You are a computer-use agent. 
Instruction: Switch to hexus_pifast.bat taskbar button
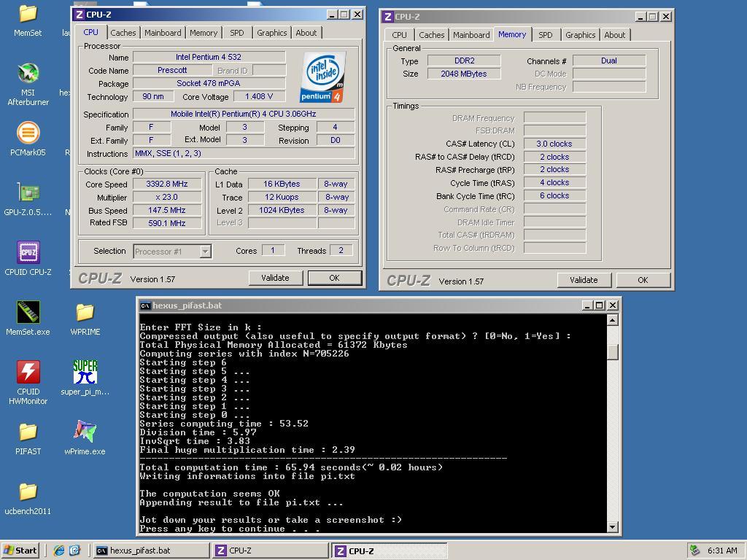[x=151, y=551]
